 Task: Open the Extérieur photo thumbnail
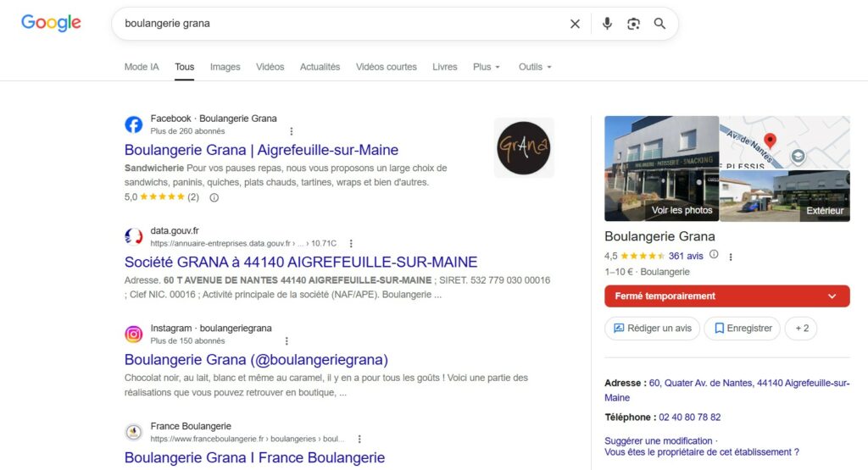[785, 196]
